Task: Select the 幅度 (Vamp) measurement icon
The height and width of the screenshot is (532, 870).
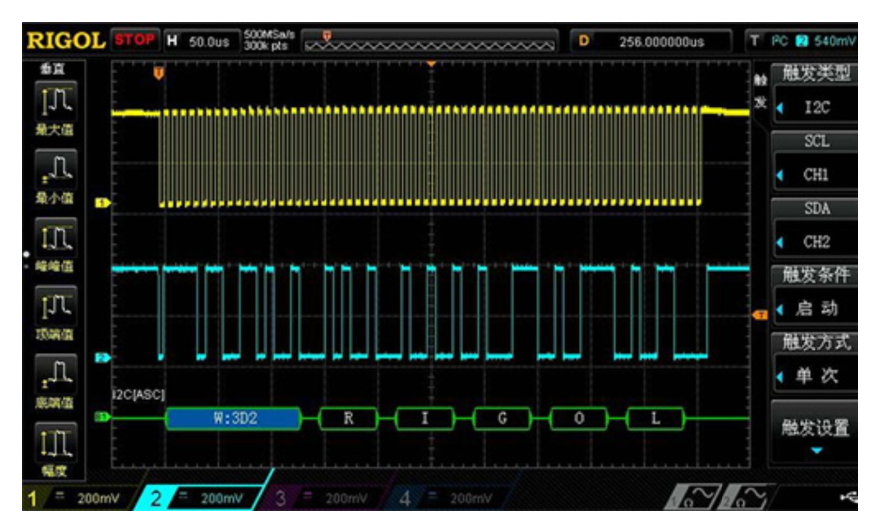Action: click(55, 443)
